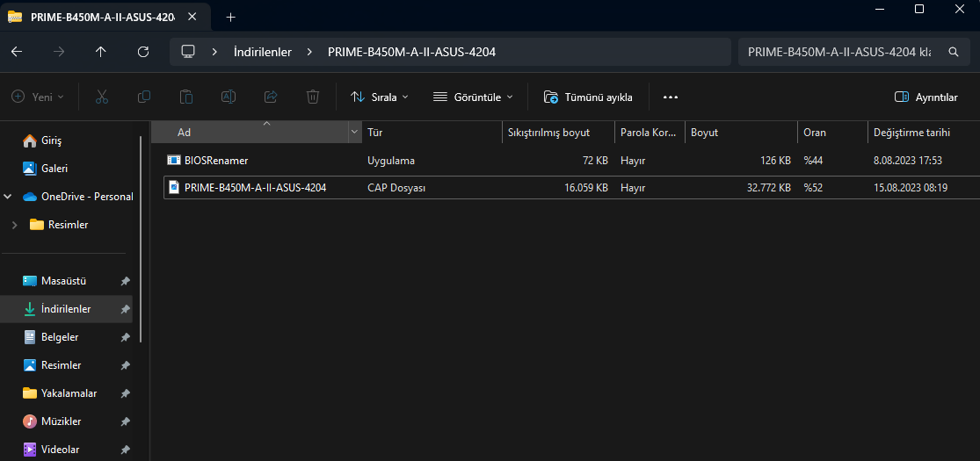Navigate back with the left arrow

pos(17,52)
